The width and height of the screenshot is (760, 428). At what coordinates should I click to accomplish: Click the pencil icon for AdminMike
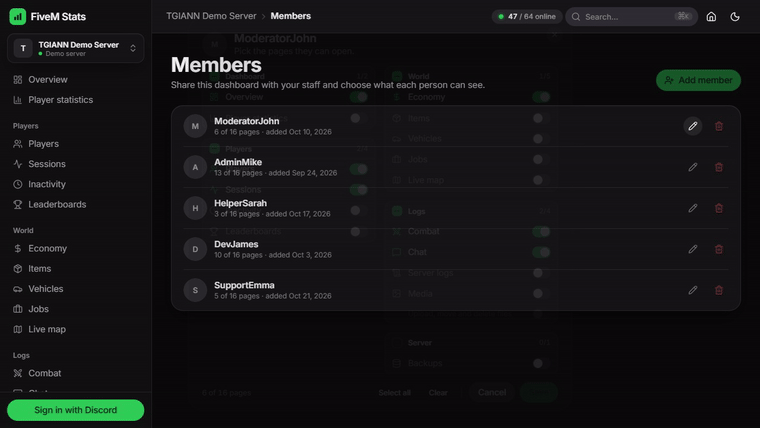tap(693, 167)
